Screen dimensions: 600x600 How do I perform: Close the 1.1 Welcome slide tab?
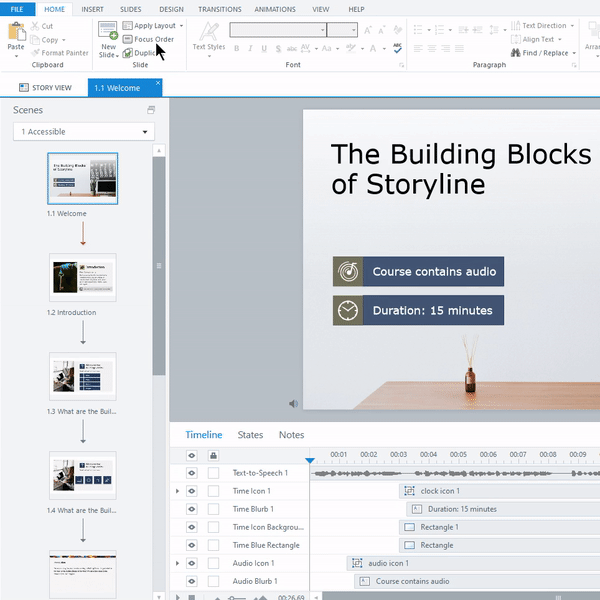coord(158,83)
